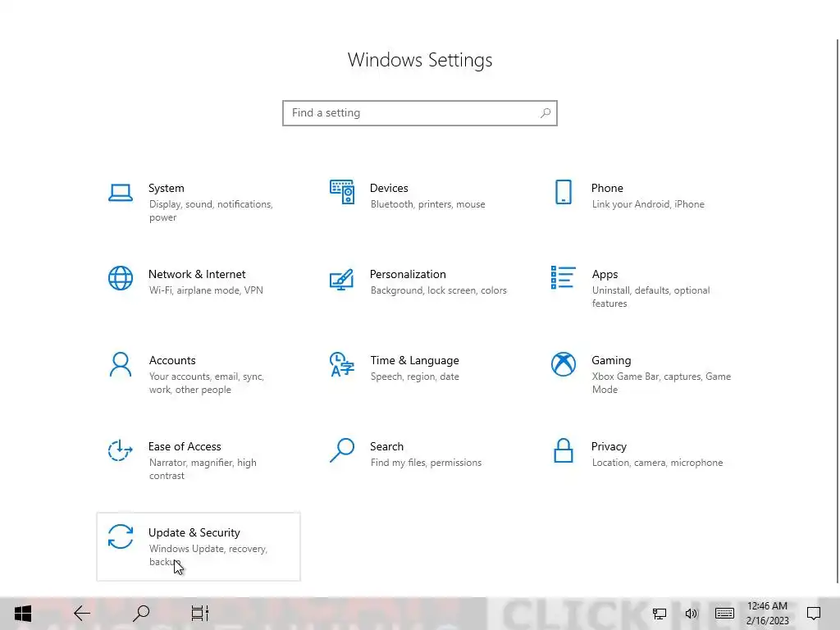Open Task View from the taskbar

click(200, 614)
